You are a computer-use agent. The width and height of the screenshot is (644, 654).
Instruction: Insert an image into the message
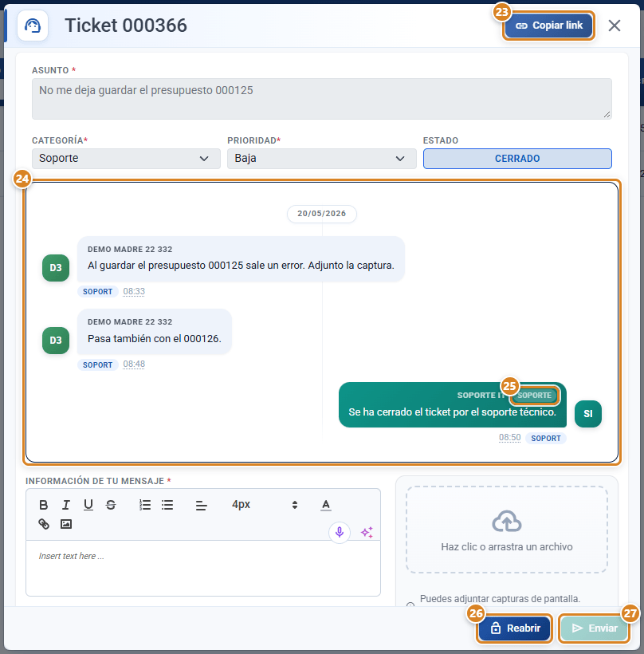(66, 524)
